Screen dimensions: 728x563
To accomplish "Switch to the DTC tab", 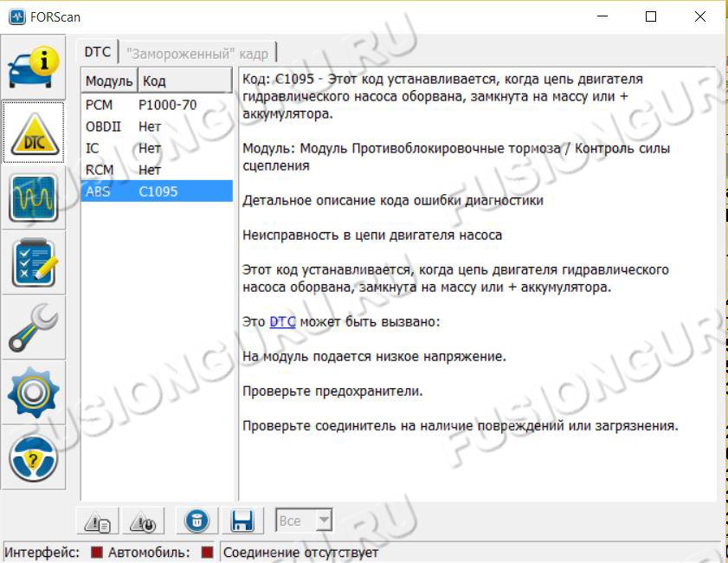I will point(98,52).
